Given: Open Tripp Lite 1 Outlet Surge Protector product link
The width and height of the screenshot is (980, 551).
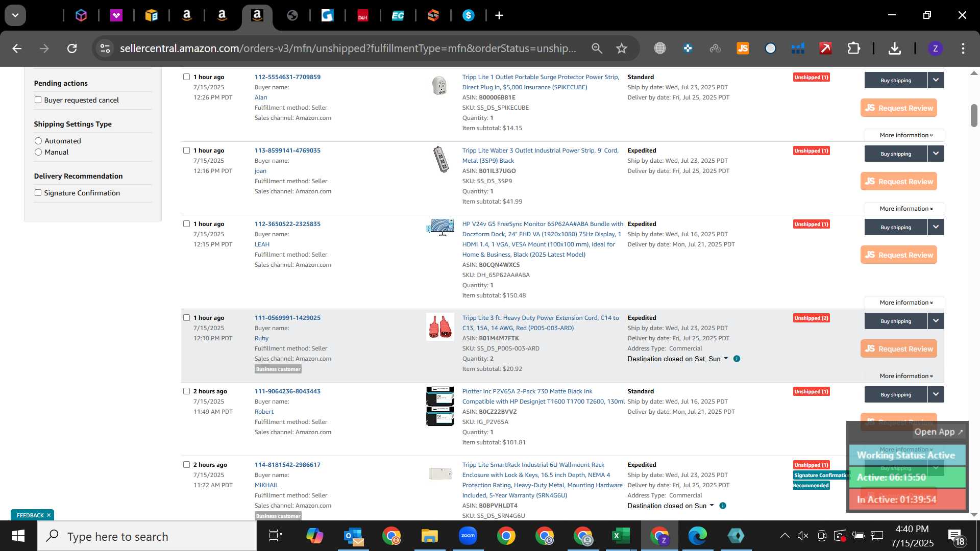Looking at the screenshot, I should click(541, 82).
